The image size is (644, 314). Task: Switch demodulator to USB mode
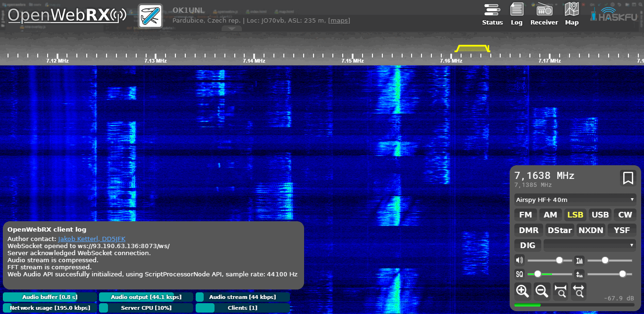(600, 215)
